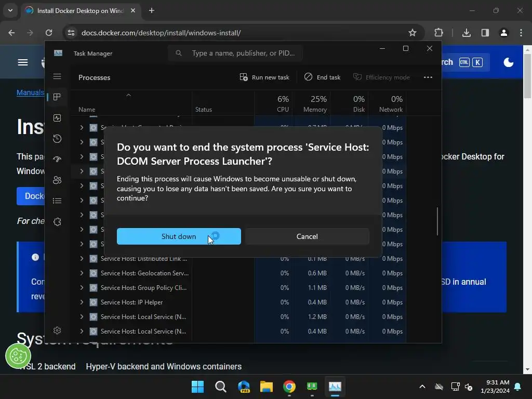Open Chrome profile avatar icon
The width and height of the screenshot is (532, 399).
tap(504, 33)
